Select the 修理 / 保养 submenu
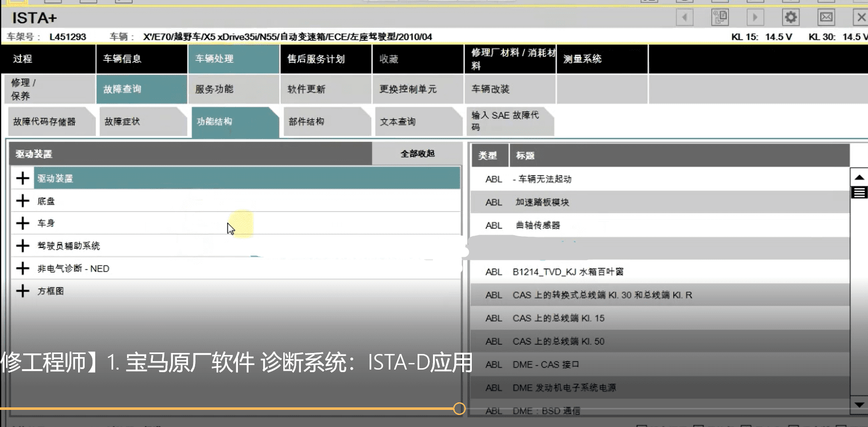Viewport: 868px width, 427px height. point(50,89)
